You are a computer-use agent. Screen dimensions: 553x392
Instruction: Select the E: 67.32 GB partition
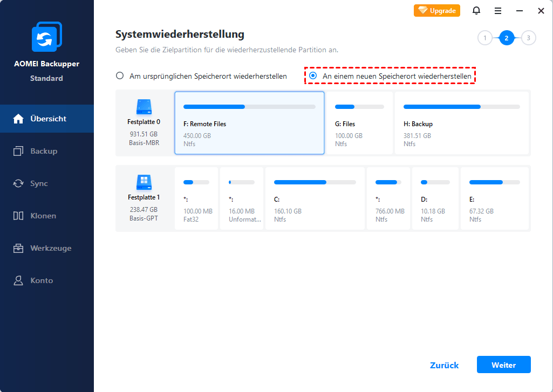(495, 198)
